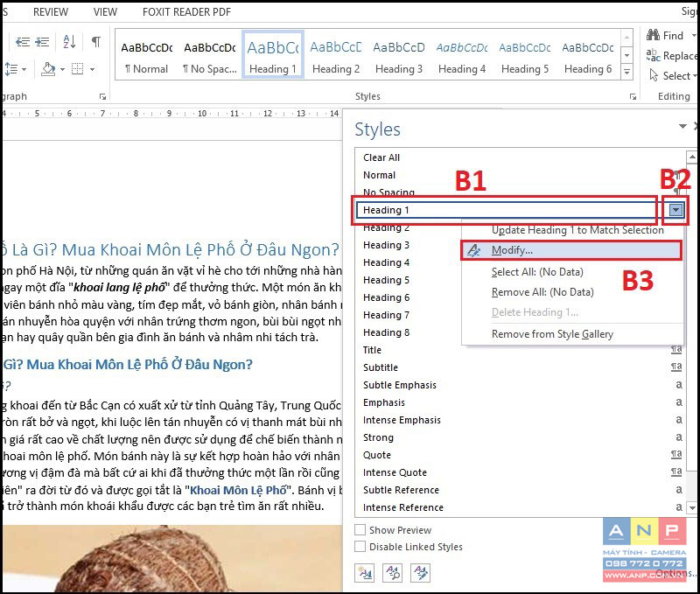Click the horizontal ruler at mark 10
Screen dimensions: 700x594
(x=202, y=114)
